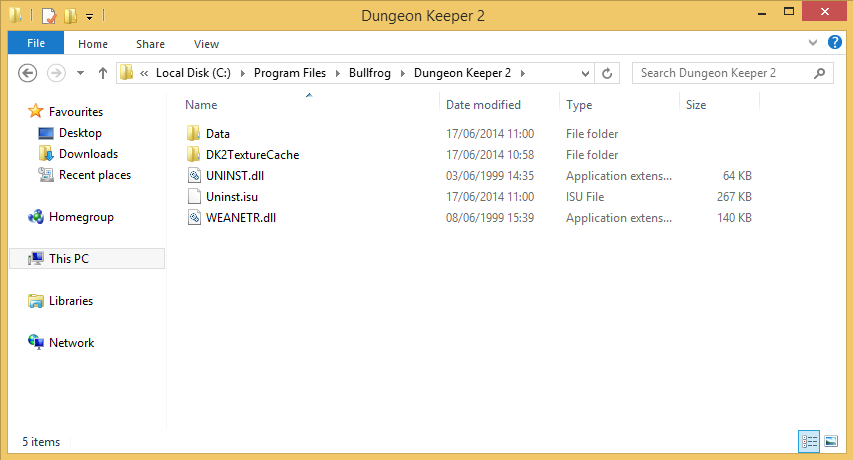Open the recent locations dropdown arrow
The height and width of the screenshot is (460, 853).
[x=80, y=73]
